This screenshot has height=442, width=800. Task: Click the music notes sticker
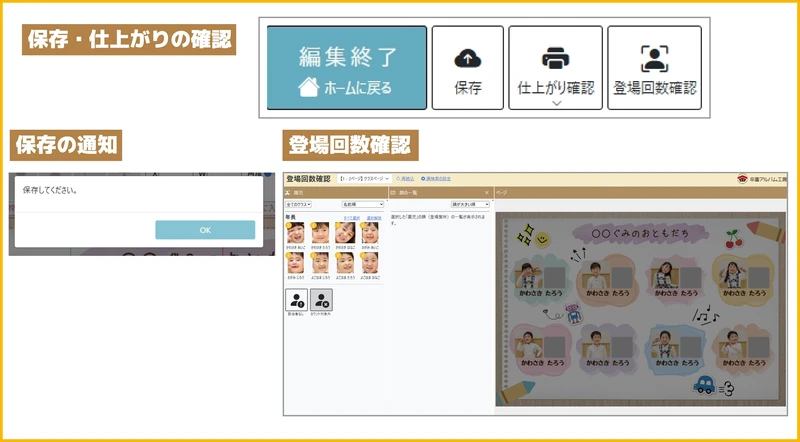coord(706,316)
